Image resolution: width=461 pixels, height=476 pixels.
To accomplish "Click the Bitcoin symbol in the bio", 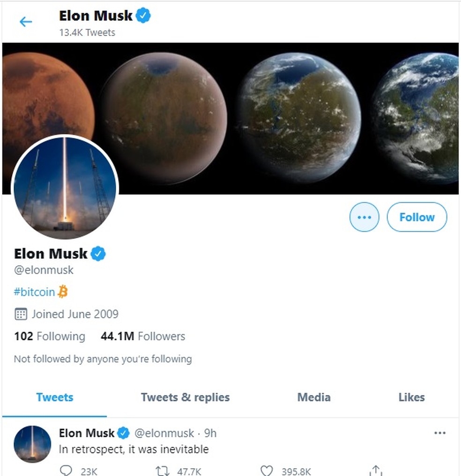I will [62, 291].
